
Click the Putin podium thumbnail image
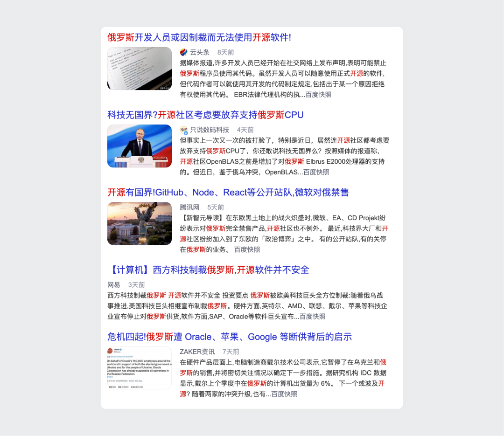(x=140, y=146)
